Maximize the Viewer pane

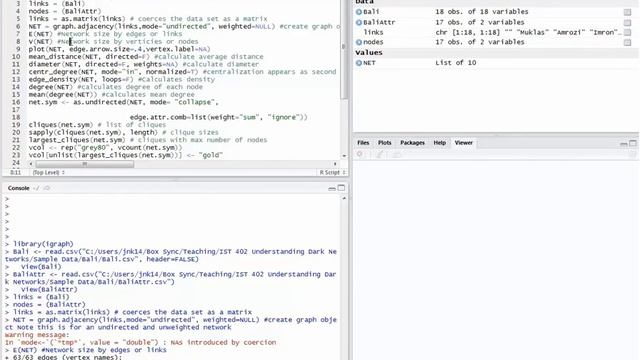[633, 143]
